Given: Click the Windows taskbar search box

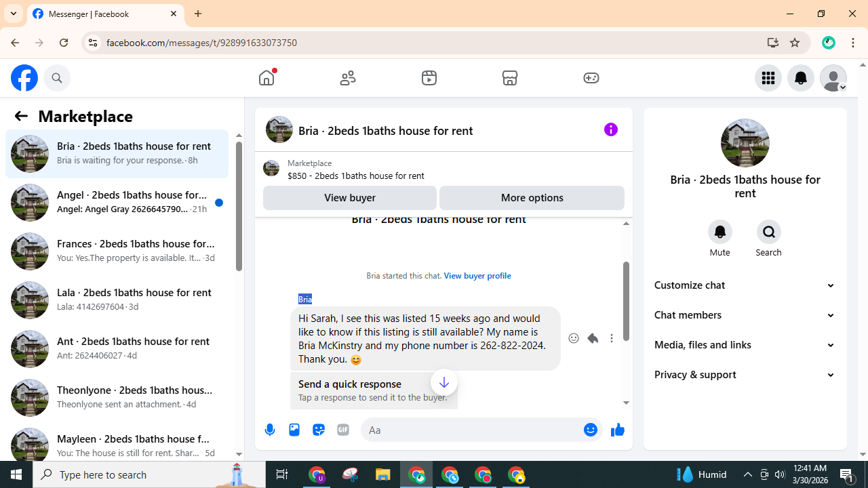Looking at the screenshot, I should 149,474.
